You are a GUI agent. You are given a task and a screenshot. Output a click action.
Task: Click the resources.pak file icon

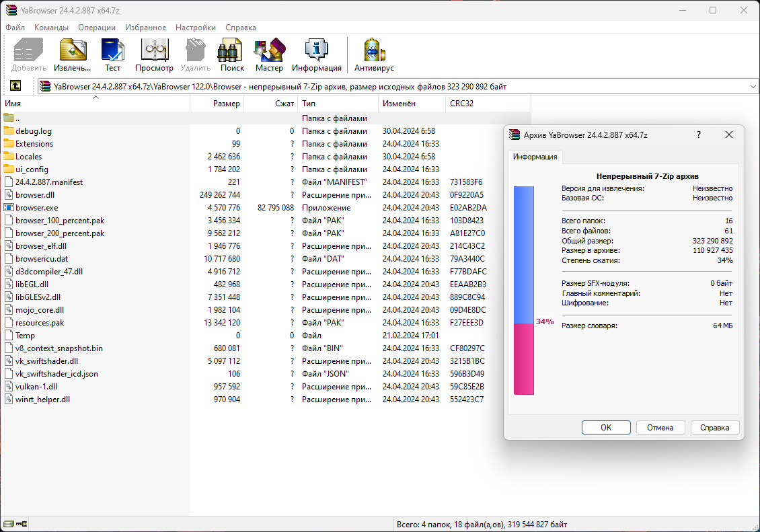point(8,323)
